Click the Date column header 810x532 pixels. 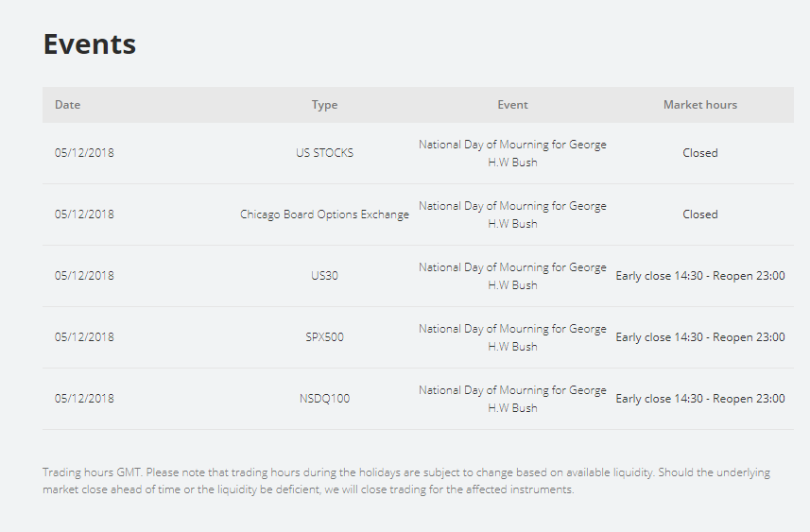(68, 105)
